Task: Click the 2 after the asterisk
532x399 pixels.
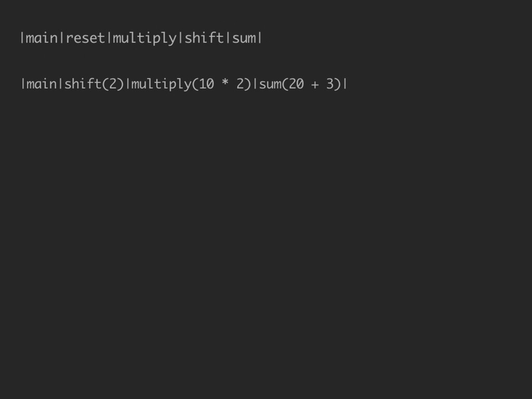Action: click(x=240, y=84)
